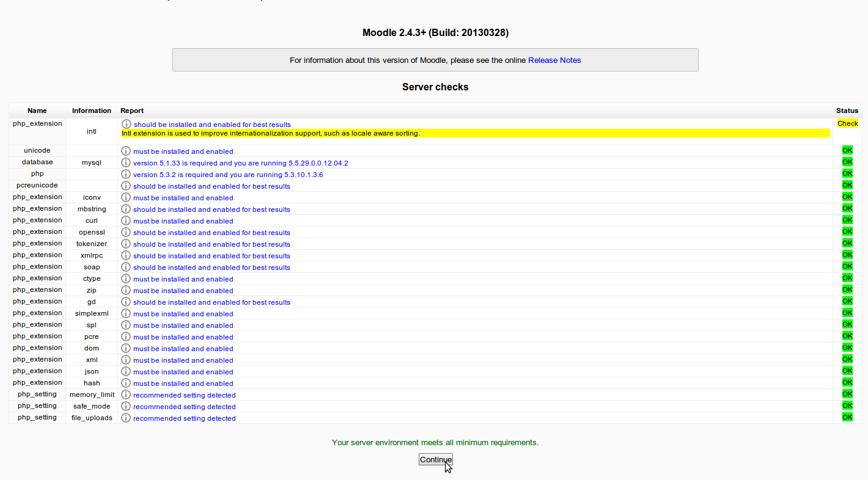This screenshot has width=868, height=480.
Task: Click the info icon in the spl row
Action: coord(126,325)
